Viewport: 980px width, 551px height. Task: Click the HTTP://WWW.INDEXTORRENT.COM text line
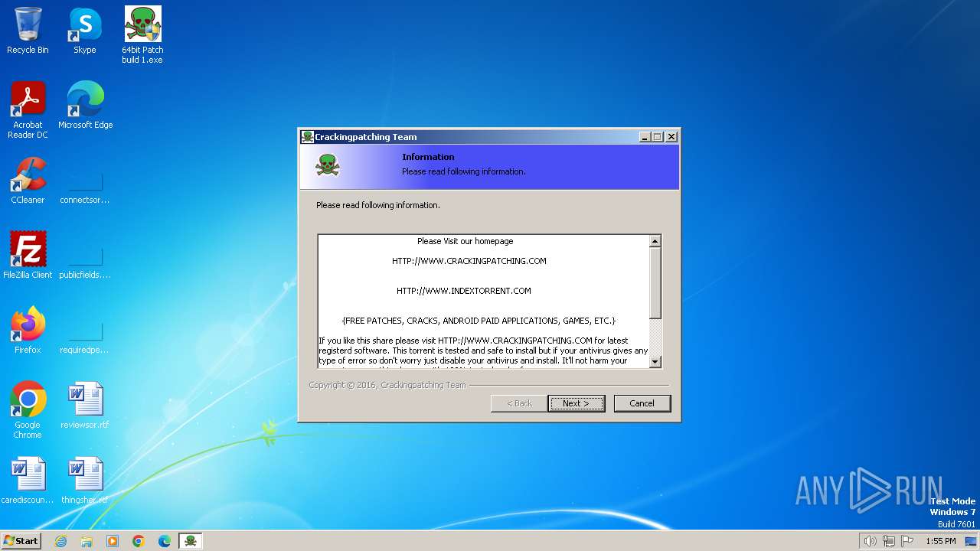coord(464,291)
